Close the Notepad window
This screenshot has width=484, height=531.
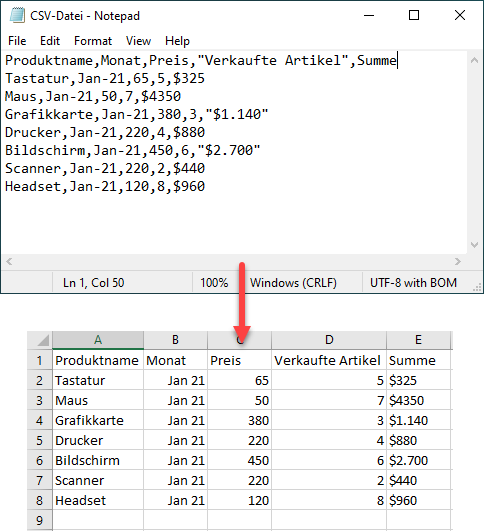tap(460, 15)
